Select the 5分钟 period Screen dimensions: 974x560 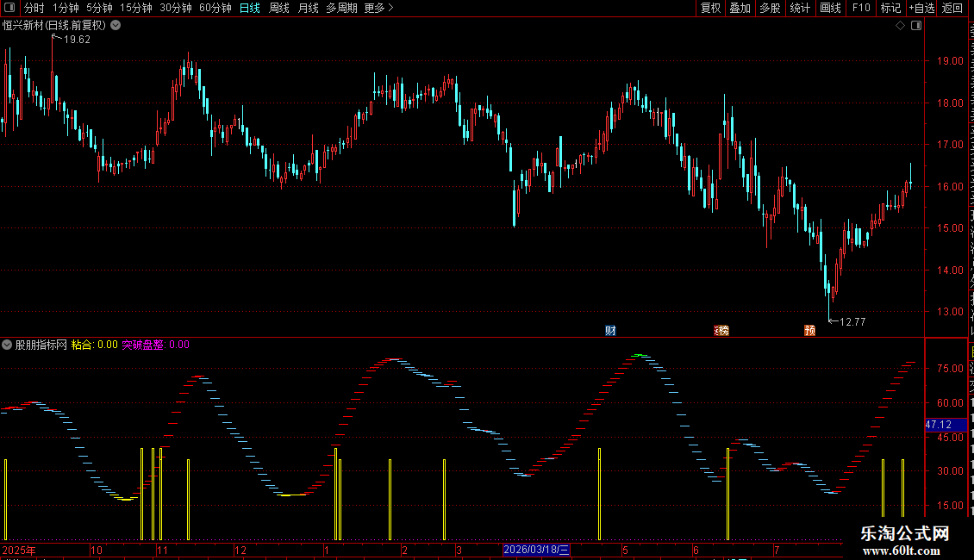point(99,8)
